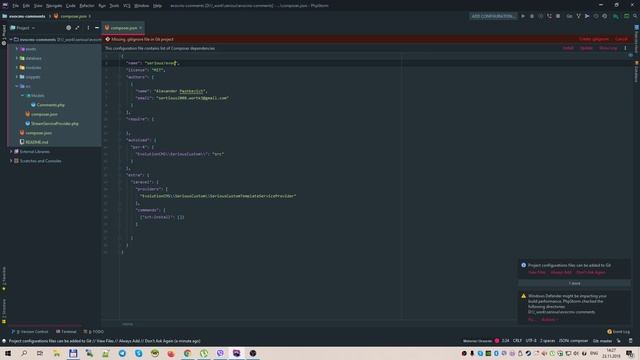The image size is (640, 360).
Task: Click the error icon on the gitignore banner
Action: (x=108, y=39)
